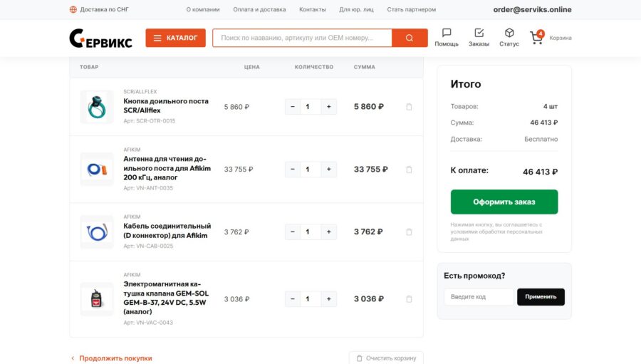
Task: Open Оплата и доставка menu item
Action: (259, 9)
